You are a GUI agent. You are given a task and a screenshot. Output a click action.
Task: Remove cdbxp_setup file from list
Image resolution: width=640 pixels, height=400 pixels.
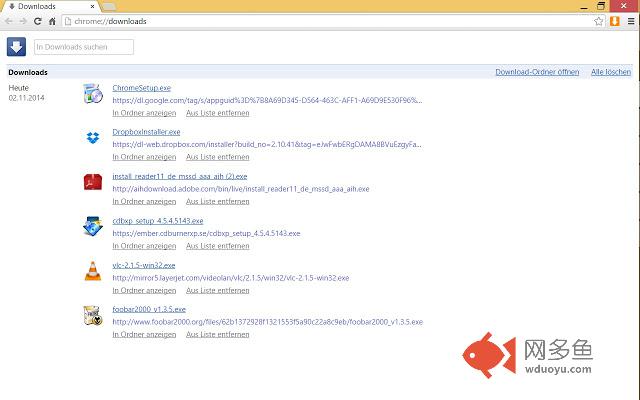(x=218, y=246)
